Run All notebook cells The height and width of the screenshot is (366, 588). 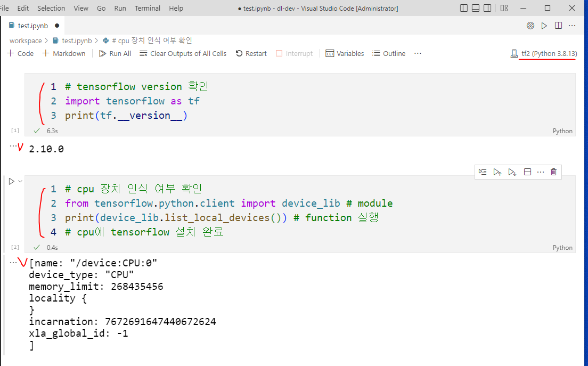tap(115, 54)
